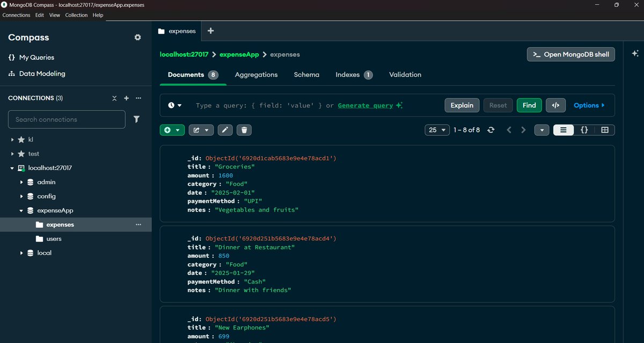Collapse the localhost:27017 connection
Screen dimensions: 644x343
(12, 168)
